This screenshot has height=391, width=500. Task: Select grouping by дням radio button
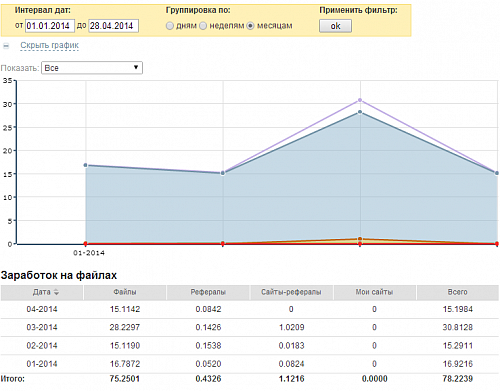170,26
